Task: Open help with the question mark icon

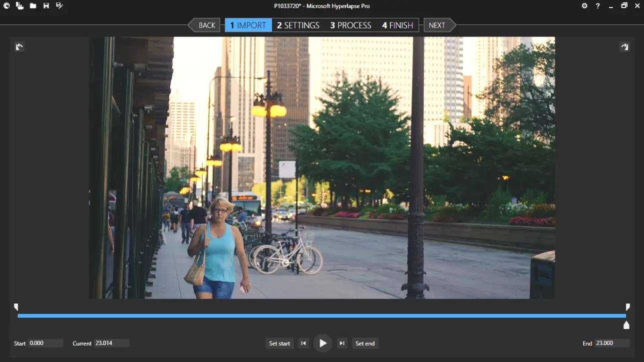Action: pos(598,6)
